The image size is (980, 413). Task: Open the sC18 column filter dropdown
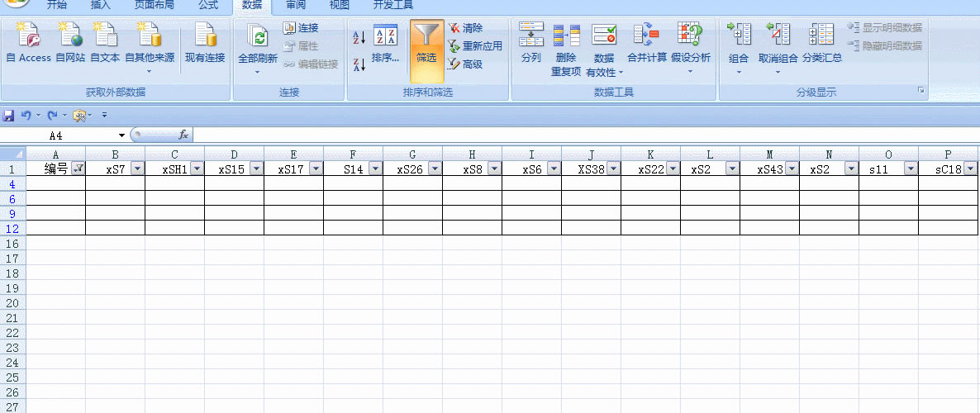(970, 169)
